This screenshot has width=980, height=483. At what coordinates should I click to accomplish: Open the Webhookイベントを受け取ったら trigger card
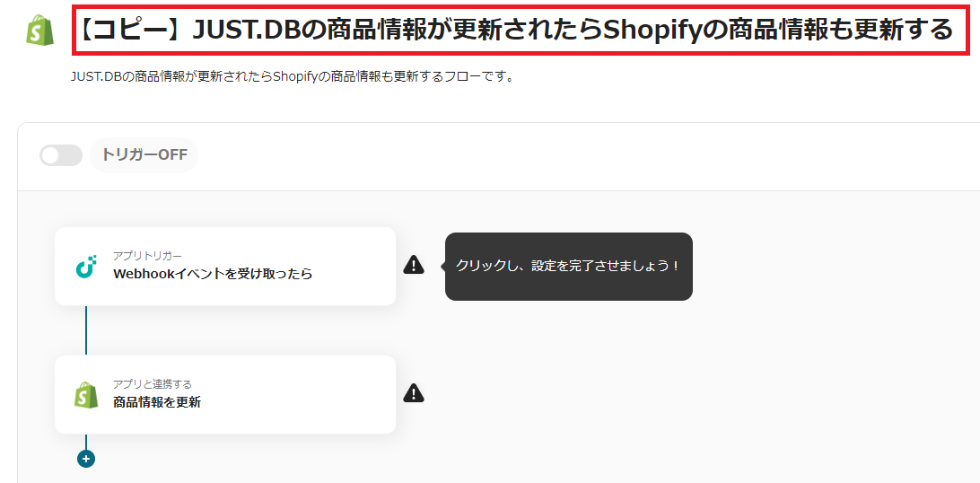pyautogui.click(x=225, y=266)
